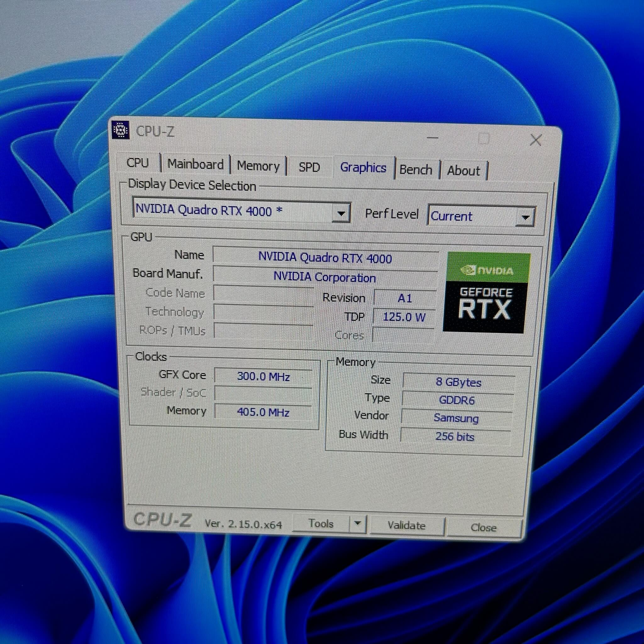Minimize the CPU-Z window

coord(432,137)
